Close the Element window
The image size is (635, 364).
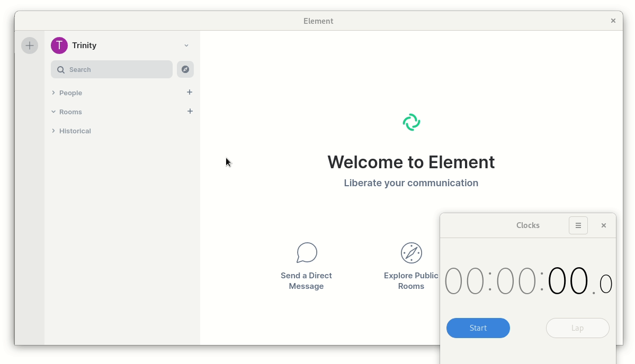coord(613,21)
